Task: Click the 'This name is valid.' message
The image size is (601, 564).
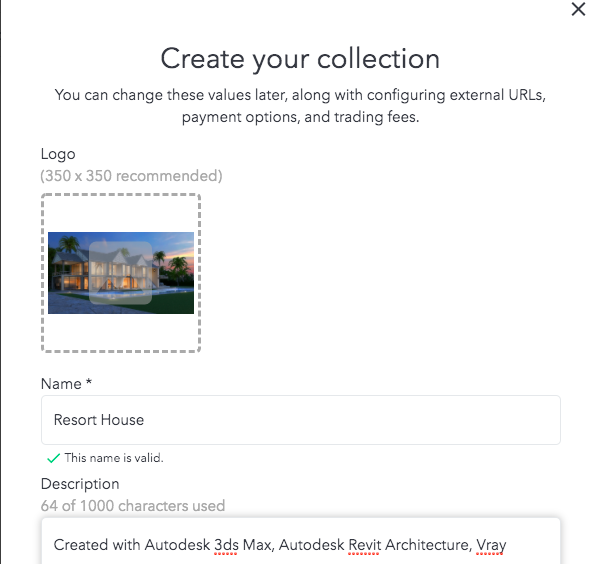Action: [x=114, y=458]
